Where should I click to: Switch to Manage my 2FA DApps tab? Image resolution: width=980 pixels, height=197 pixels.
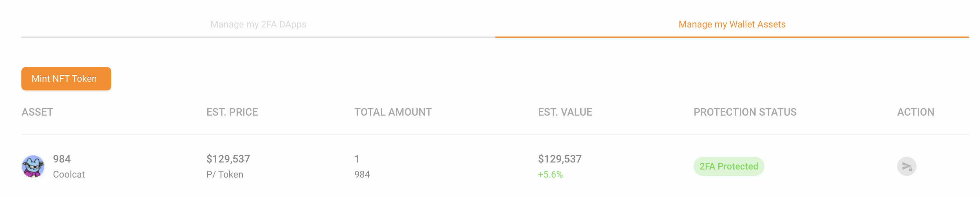tap(258, 24)
